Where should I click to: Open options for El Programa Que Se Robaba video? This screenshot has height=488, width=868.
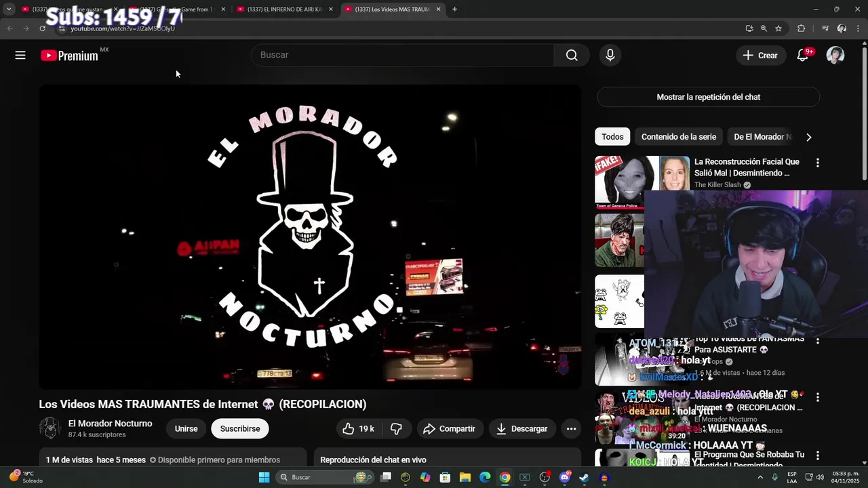coord(817,455)
